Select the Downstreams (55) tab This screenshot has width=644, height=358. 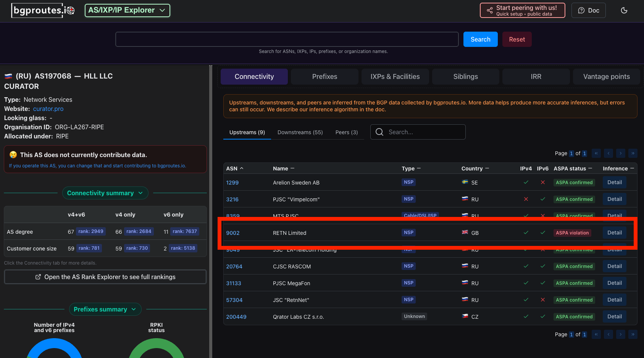click(300, 132)
